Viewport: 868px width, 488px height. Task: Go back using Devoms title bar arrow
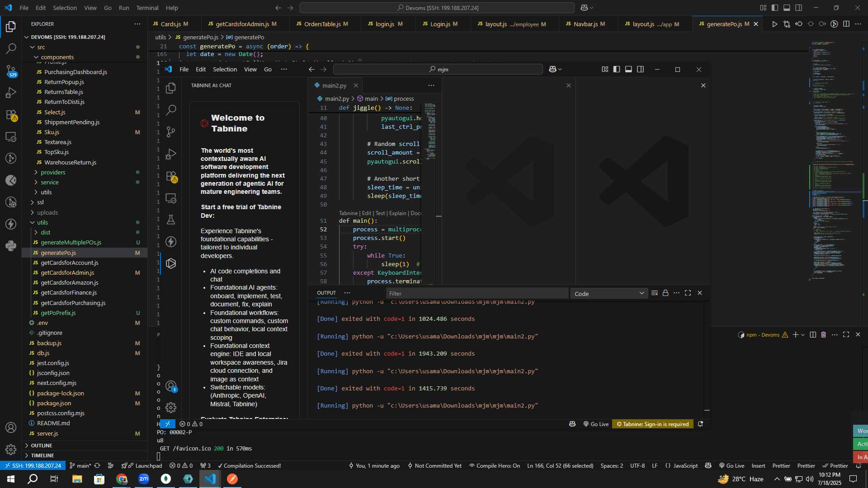point(278,8)
